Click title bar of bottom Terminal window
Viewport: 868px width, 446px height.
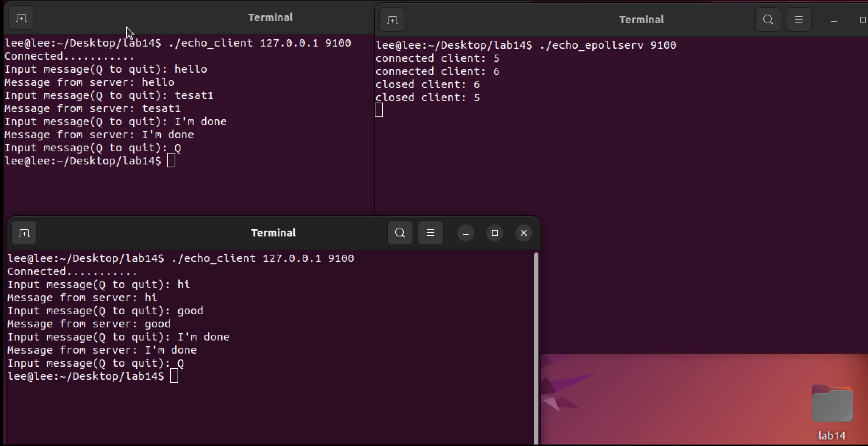pyautogui.click(x=273, y=233)
